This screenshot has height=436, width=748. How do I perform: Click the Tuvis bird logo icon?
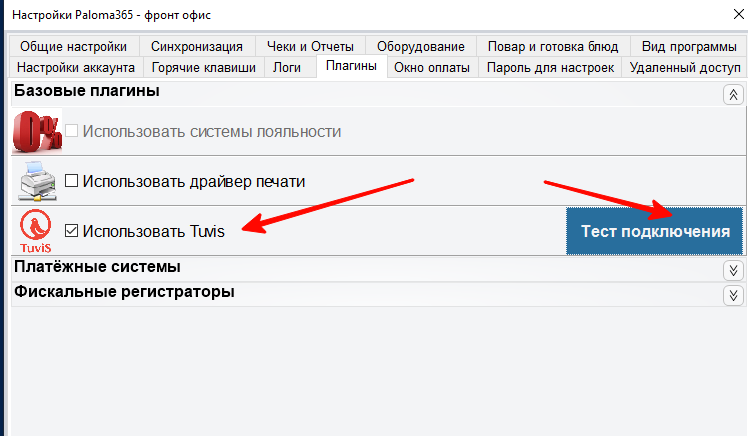pyautogui.click(x=35, y=231)
